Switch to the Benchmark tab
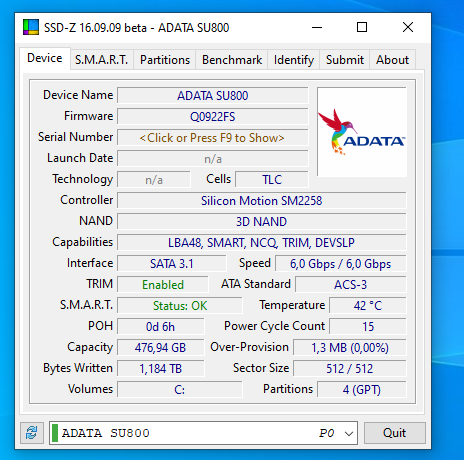The image size is (464, 460). (232, 60)
